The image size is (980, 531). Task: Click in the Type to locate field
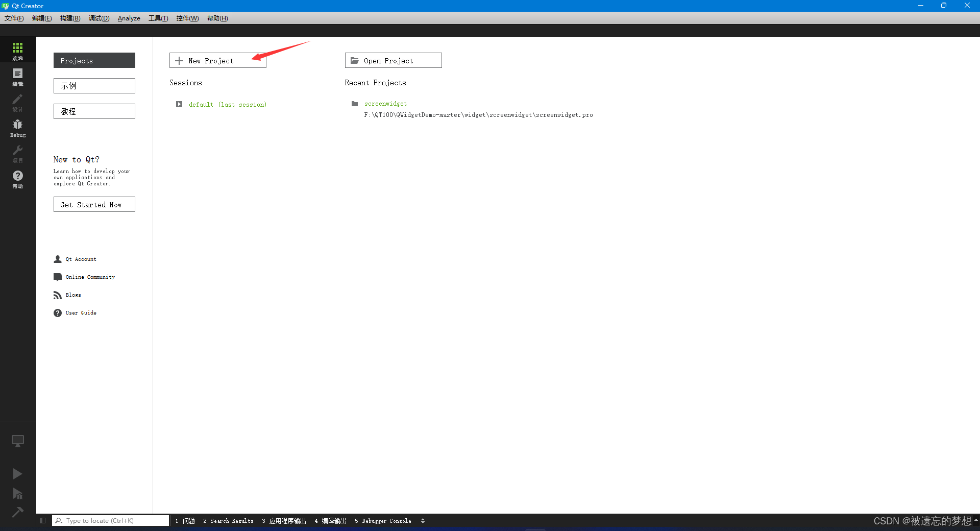coord(111,521)
